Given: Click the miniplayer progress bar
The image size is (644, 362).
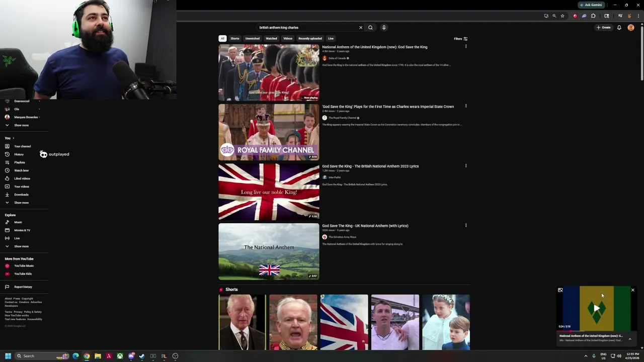Looking at the screenshot, I should click(x=596, y=331).
